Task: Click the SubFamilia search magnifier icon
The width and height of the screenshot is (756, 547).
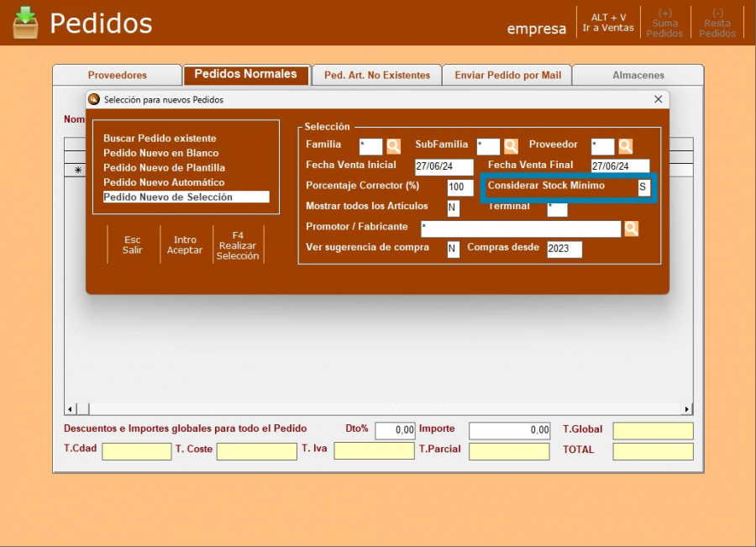Action: pyautogui.click(x=511, y=146)
